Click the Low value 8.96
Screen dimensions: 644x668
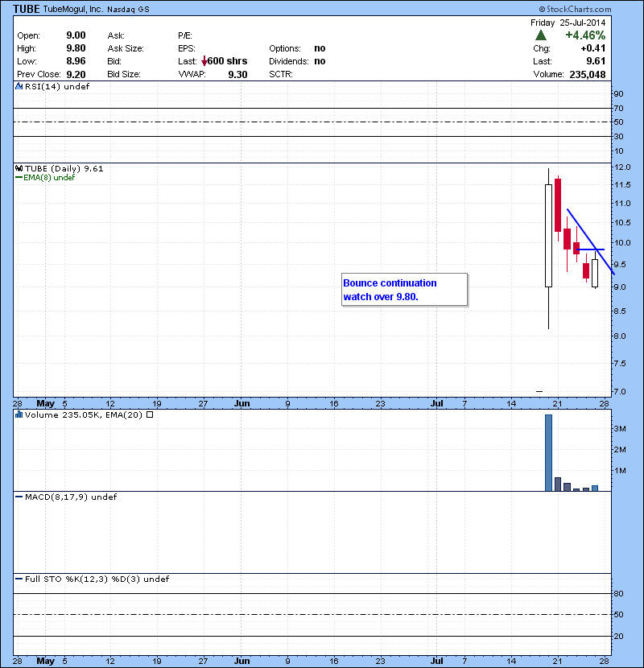pos(76,61)
